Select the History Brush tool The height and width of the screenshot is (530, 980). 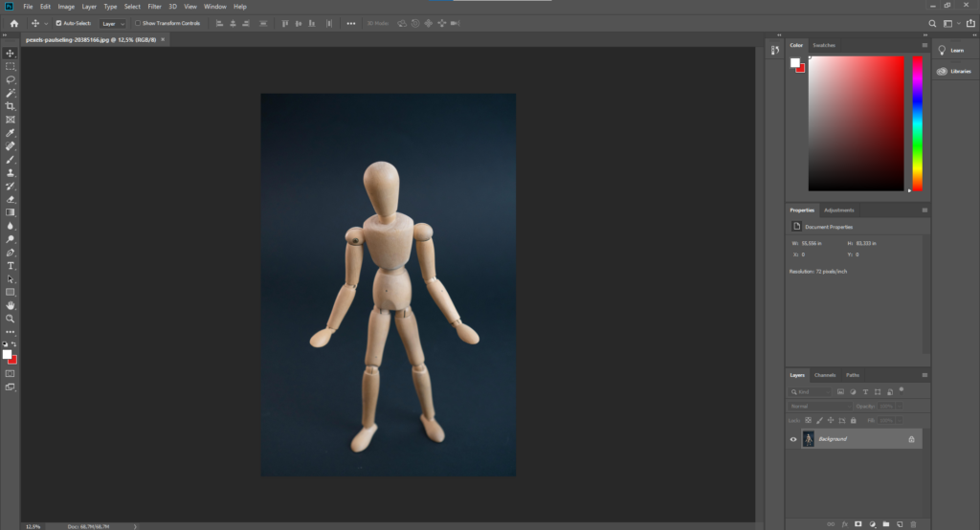(10, 187)
